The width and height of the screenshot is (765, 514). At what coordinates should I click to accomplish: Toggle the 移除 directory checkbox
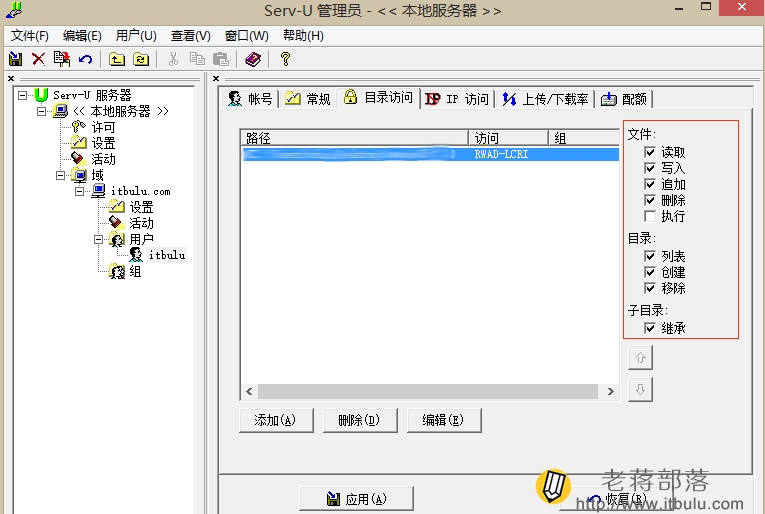click(650, 288)
